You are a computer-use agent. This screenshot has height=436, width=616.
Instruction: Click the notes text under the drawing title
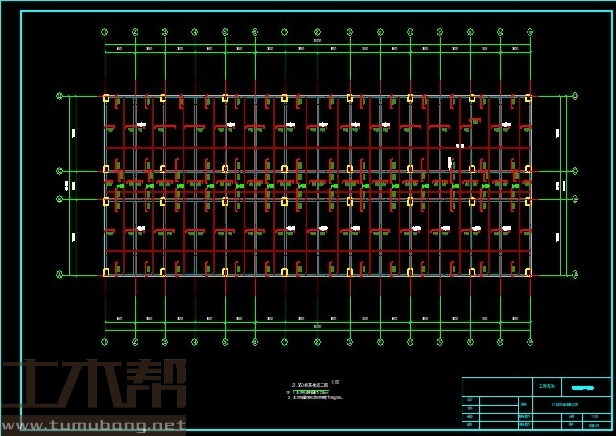(316, 396)
